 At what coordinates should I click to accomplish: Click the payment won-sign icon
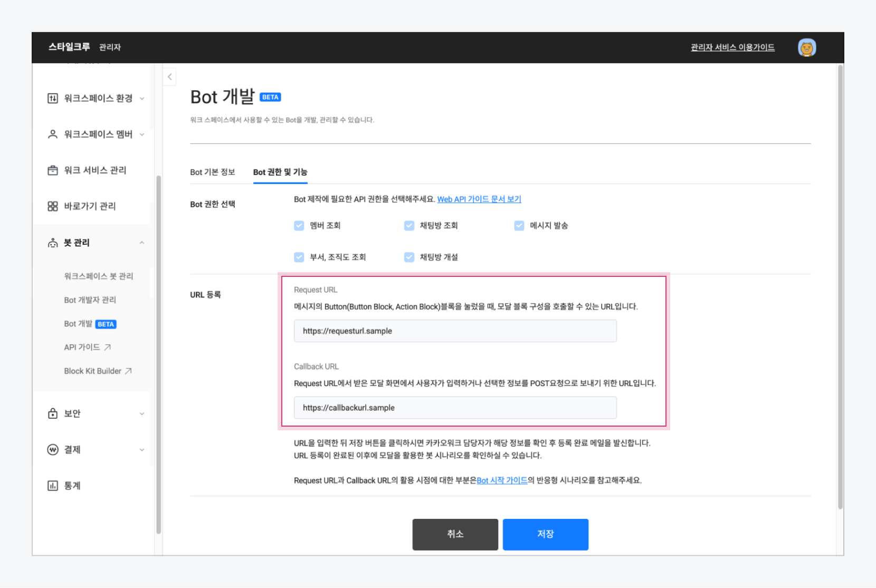coord(53,450)
